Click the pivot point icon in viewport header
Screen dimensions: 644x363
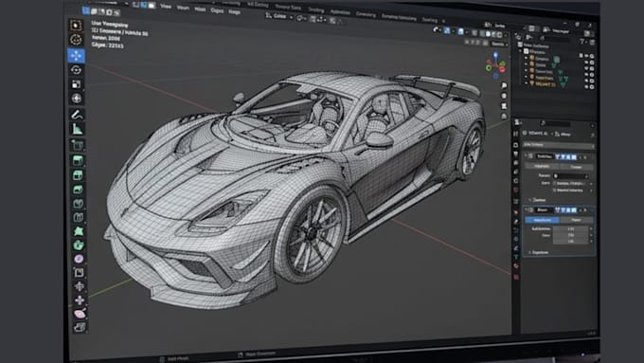click(x=300, y=18)
